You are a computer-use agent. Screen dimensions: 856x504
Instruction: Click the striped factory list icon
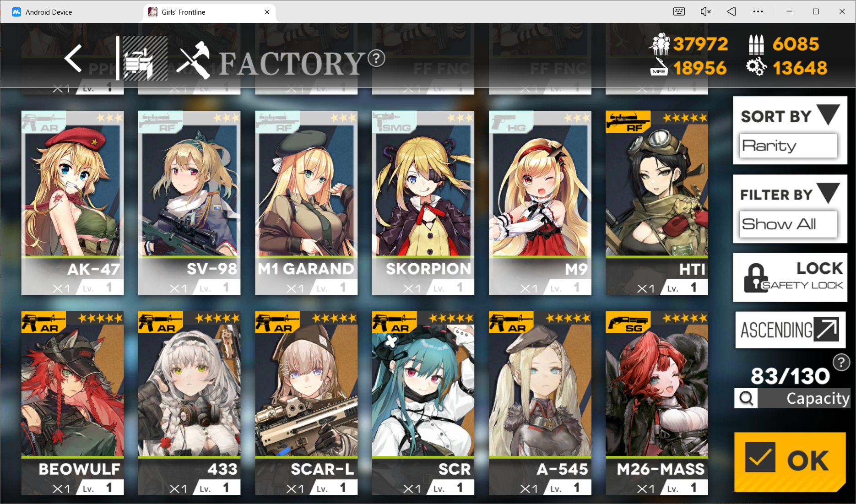click(142, 59)
